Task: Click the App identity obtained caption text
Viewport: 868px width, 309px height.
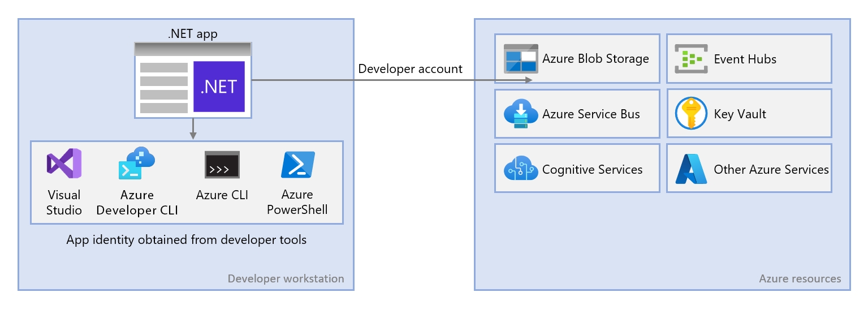Action: 186,240
